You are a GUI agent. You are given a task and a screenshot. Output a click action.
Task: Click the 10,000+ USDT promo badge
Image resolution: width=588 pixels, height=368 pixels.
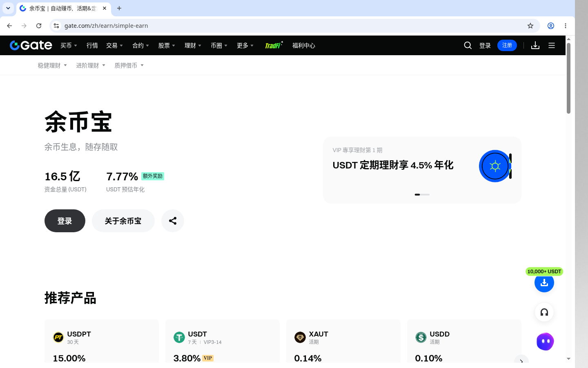[544, 272]
